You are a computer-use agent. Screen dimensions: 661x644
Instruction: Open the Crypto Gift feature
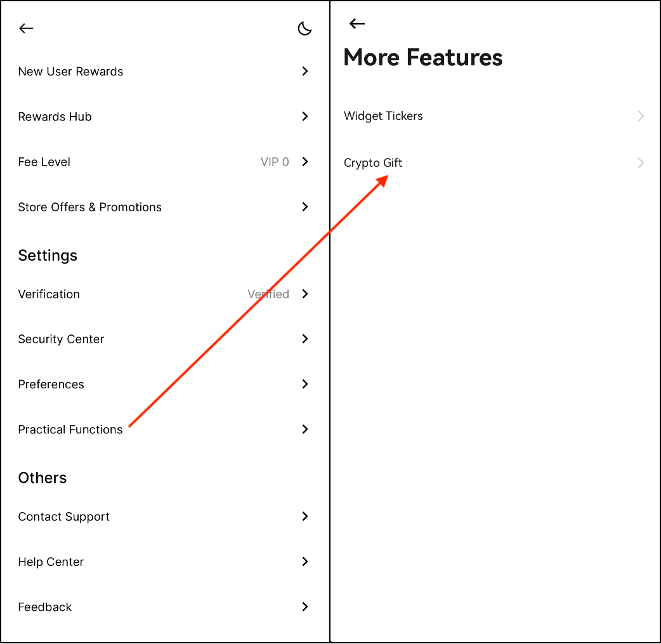click(x=373, y=163)
